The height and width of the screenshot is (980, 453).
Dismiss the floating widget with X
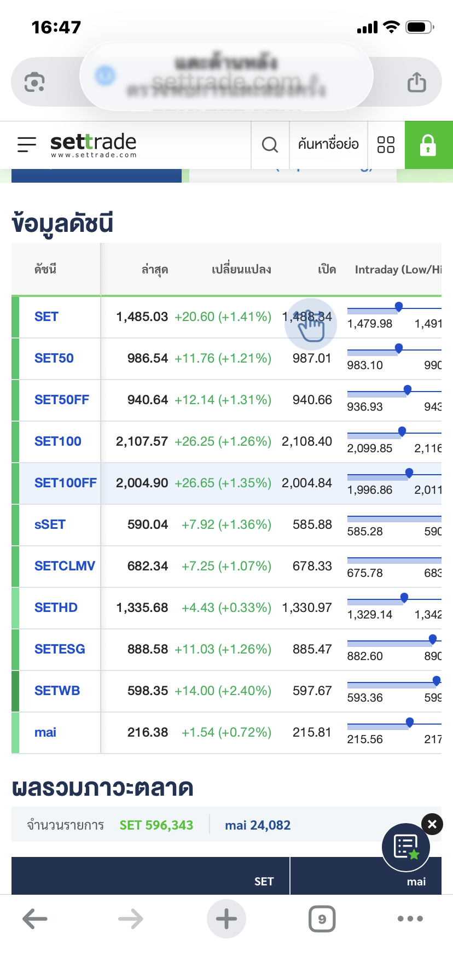point(432,824)
